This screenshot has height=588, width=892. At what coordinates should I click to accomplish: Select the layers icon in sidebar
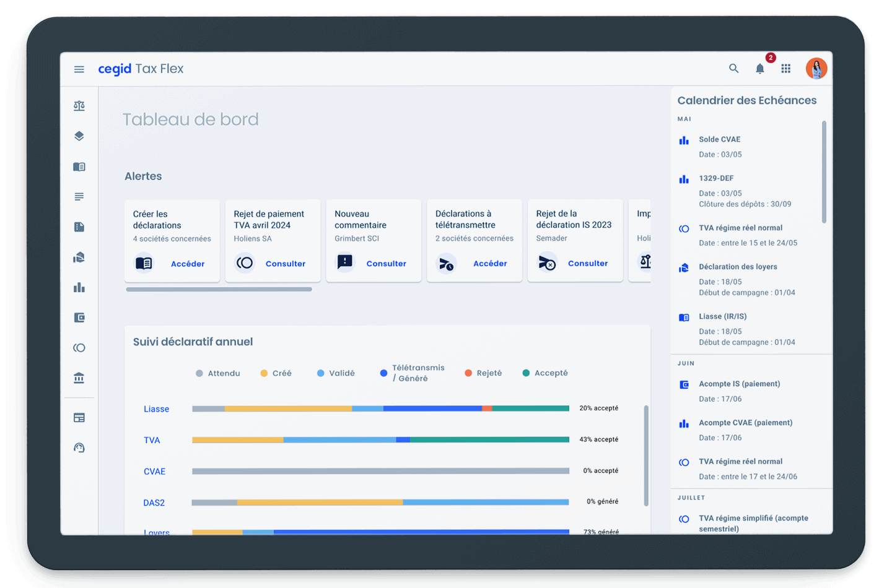coord(79,136)
